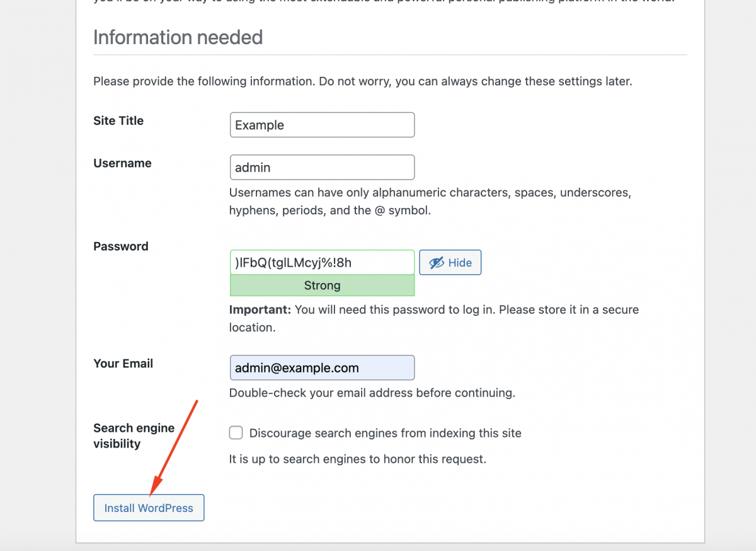Click the green Strong password strength bar
Viewport: 756px width, 551px height.
322,286
